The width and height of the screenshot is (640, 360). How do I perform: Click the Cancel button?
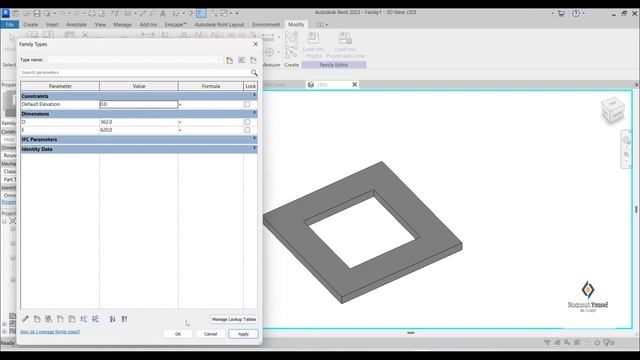pos(211,334)
